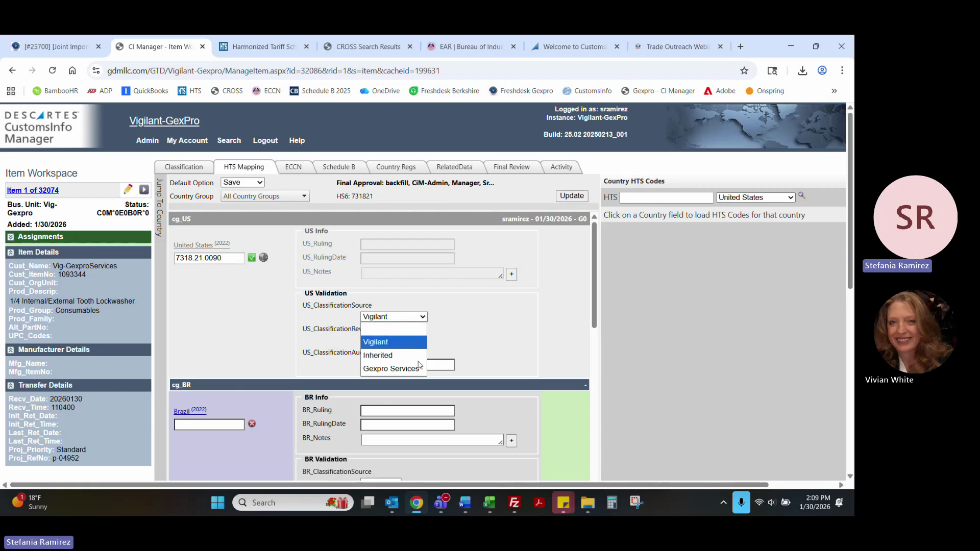Screen dimensions: 980x551
Task: Go to next item with arrow icon
Action: (144, 189)
